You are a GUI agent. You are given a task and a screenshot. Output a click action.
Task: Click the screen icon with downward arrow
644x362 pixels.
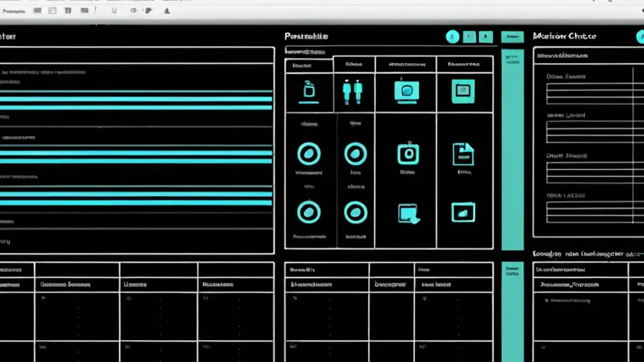(x=409, y=214)
